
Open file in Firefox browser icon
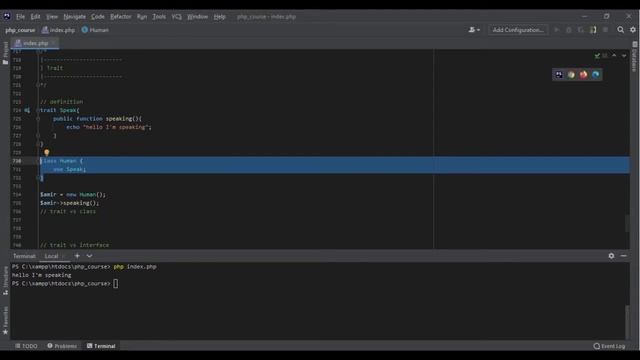coord(583,75)
